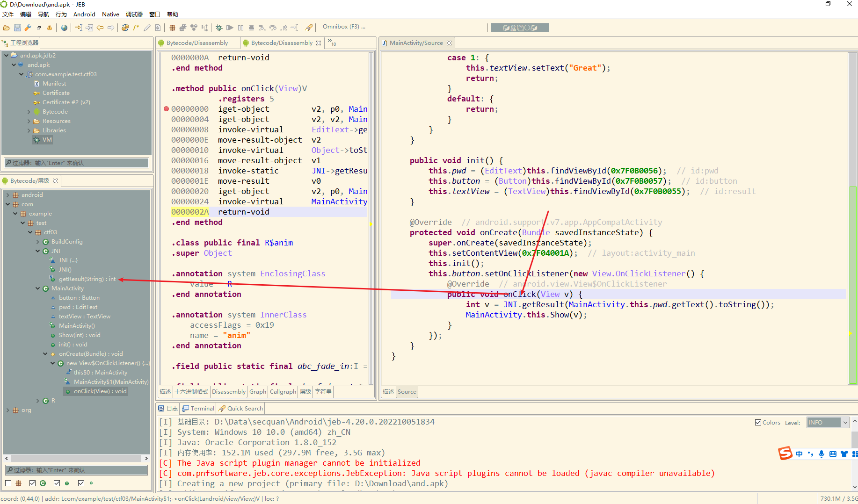Image resolution: width=858 pixels, height=504 pixels.
Task: Toggle the methods filter checkbox beside the solid green dot
Action: [57, 483]
